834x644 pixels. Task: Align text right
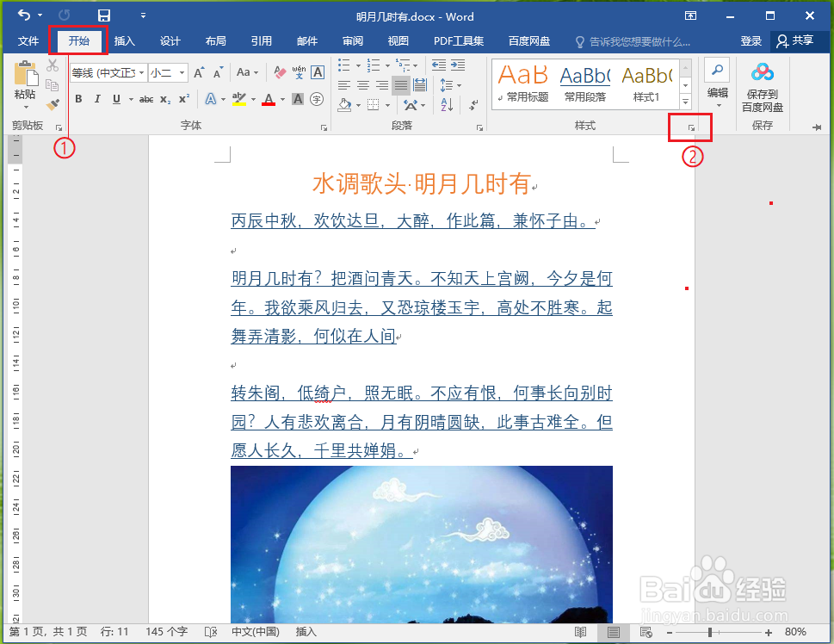pyautogui.click(x=381, y=85)
